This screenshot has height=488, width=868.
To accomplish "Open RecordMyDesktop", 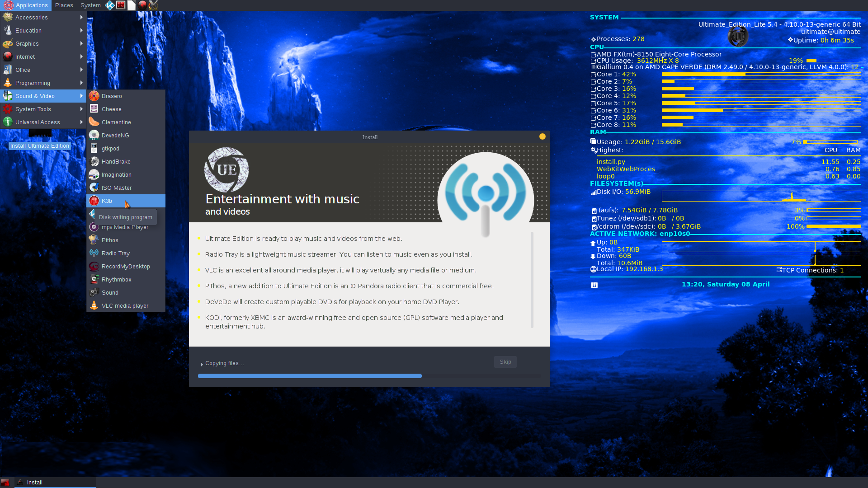I will 126,266.
